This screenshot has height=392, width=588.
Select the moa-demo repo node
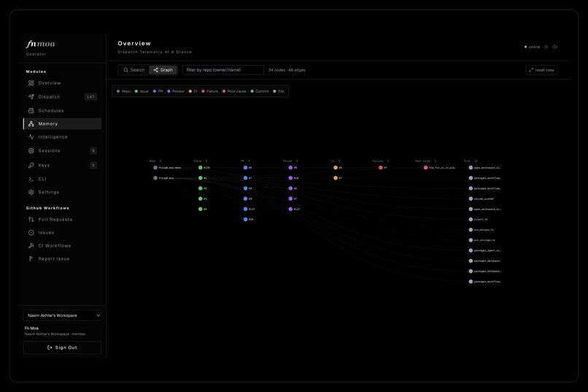point(155,168)
